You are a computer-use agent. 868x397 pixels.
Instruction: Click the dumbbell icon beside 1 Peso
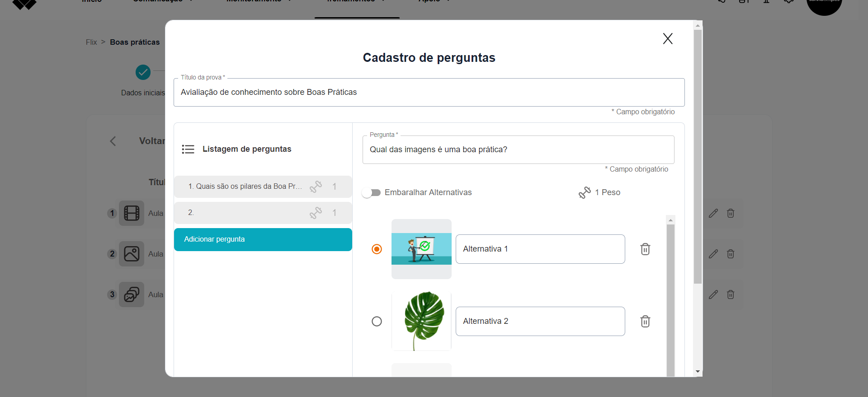585,193
